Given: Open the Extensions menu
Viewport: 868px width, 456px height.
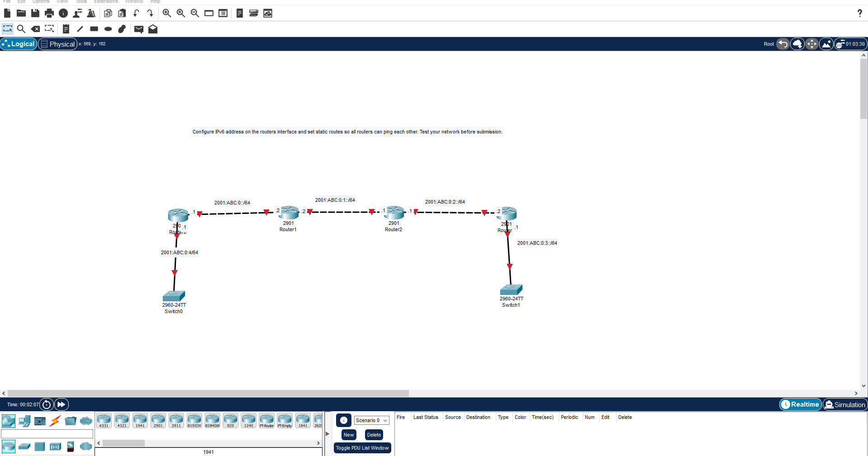Looking at the screenshot, I should pos(106,2).
